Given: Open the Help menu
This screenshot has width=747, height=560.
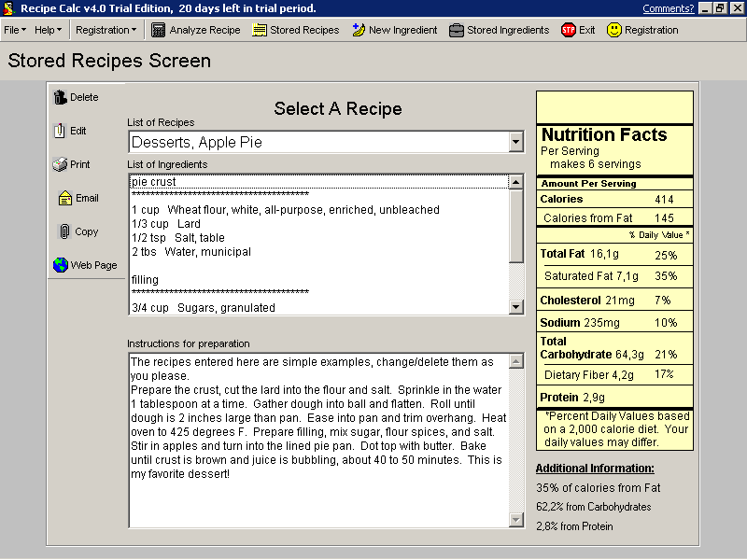Looking at the screenshot, I should (x=48, y=30).
